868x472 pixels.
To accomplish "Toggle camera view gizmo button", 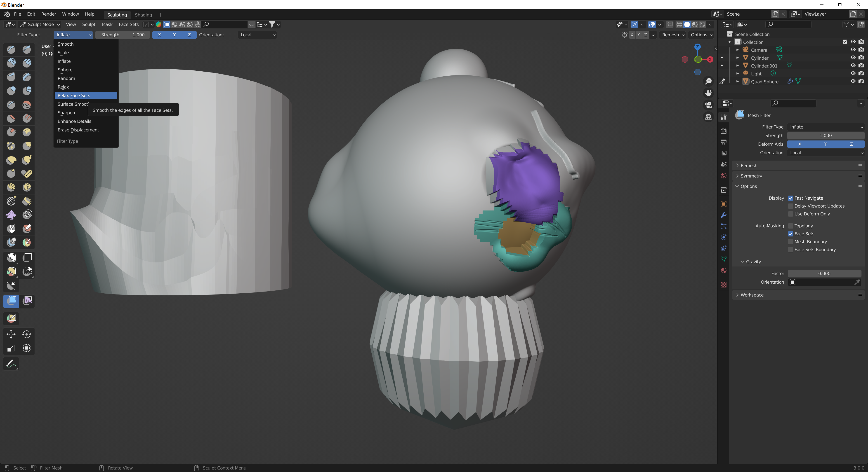I will 708,105.
